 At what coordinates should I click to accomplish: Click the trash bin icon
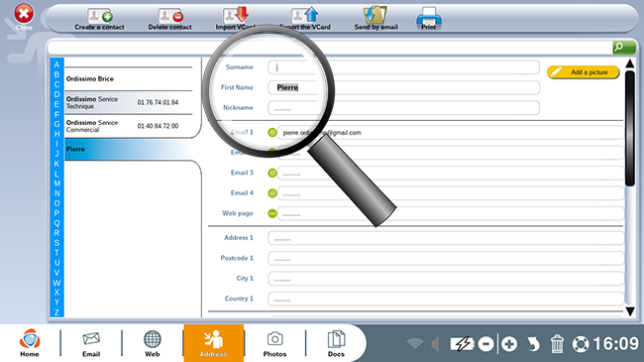tap(557, 344)
